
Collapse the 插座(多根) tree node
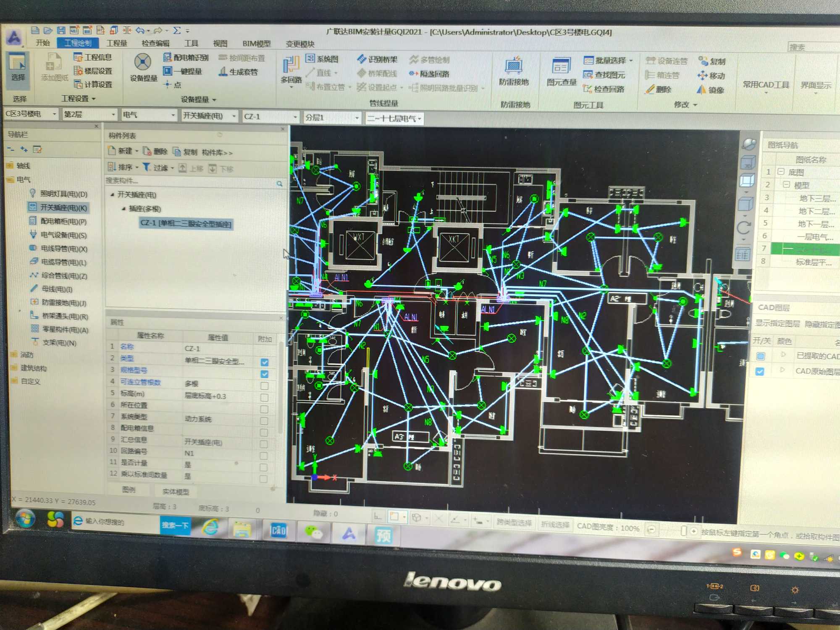(x=123, y=208)
